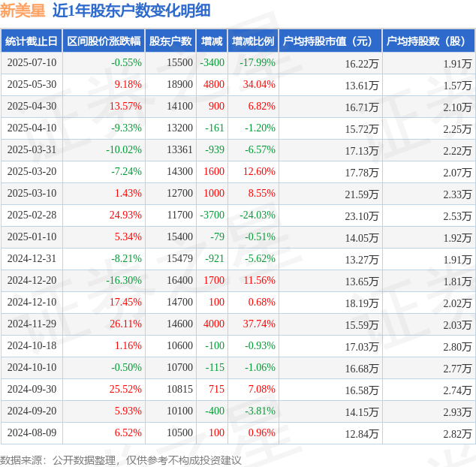Click the shareholder count 10815

pos(179,389)
